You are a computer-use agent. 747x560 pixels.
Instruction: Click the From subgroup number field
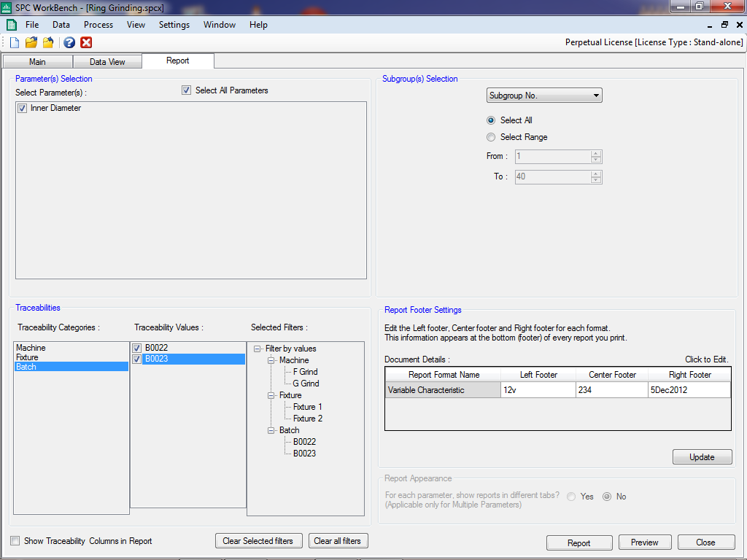[553, 156]
